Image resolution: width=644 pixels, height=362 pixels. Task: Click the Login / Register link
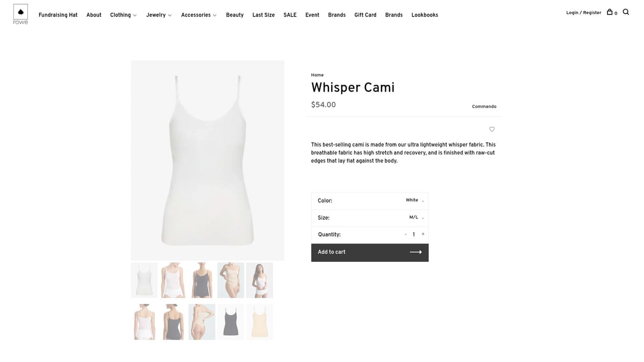pyautogui.click(x=583, y=13)
